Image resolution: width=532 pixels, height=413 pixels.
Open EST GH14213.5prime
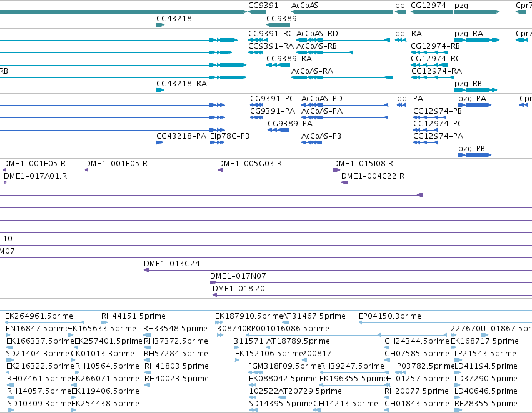[x=345, y=404]
